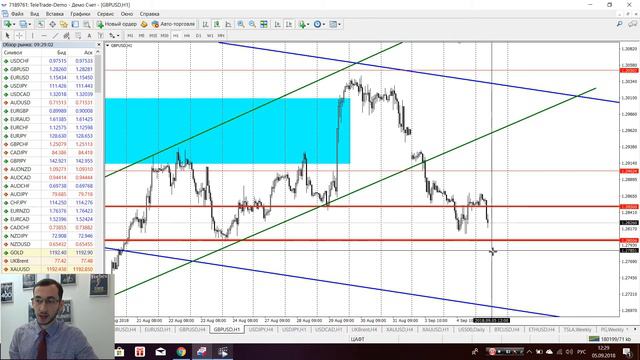Open the Navigator panel icon
Viewport: 640px width, 360px height.
click(64, 24)
